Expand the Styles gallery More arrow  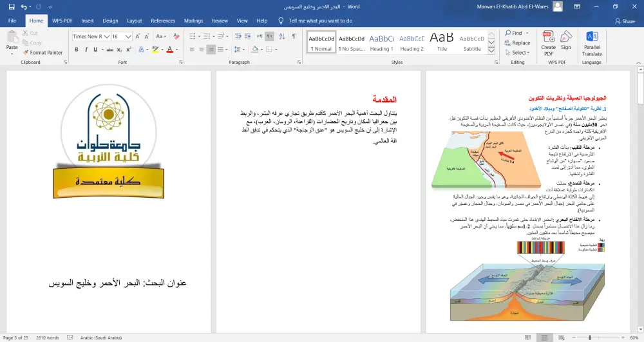491,51
